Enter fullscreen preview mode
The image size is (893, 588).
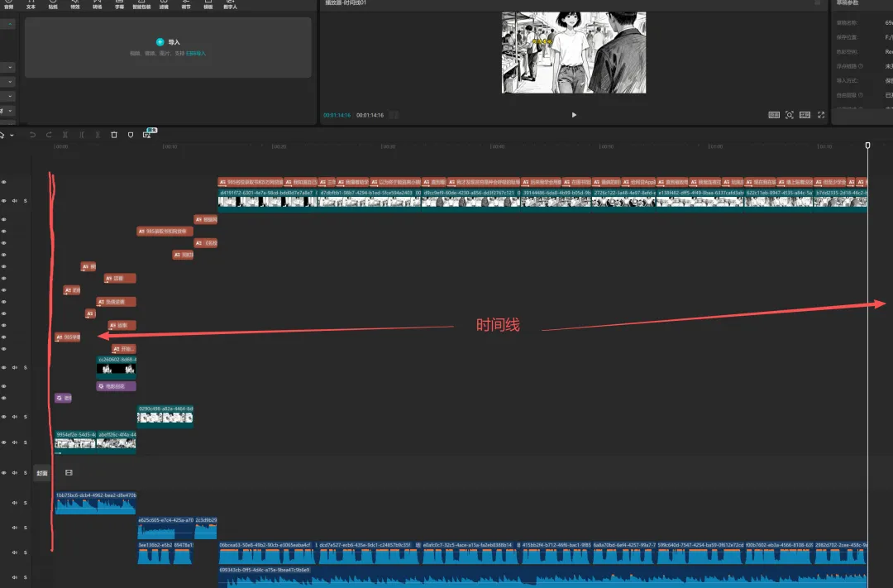tap(821, 115)
